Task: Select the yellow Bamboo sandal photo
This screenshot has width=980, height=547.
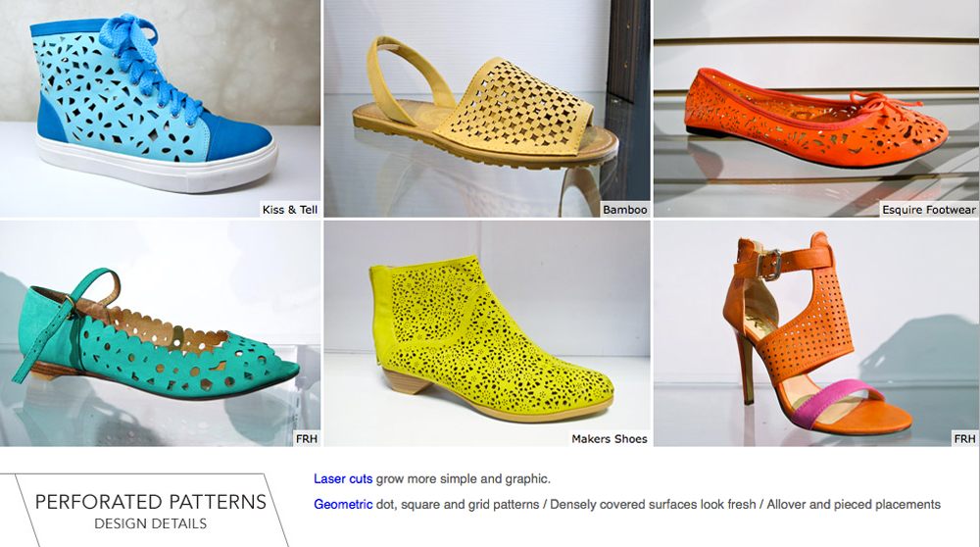Action: 487,109
